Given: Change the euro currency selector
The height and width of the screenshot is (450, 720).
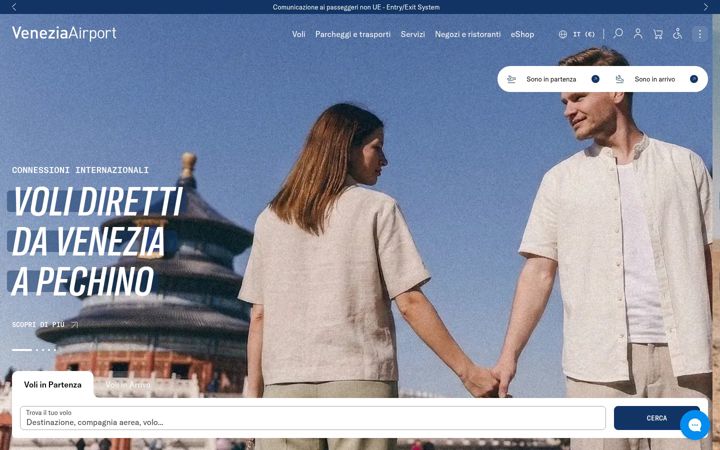Looking at the screenshot, I should 590,34.
